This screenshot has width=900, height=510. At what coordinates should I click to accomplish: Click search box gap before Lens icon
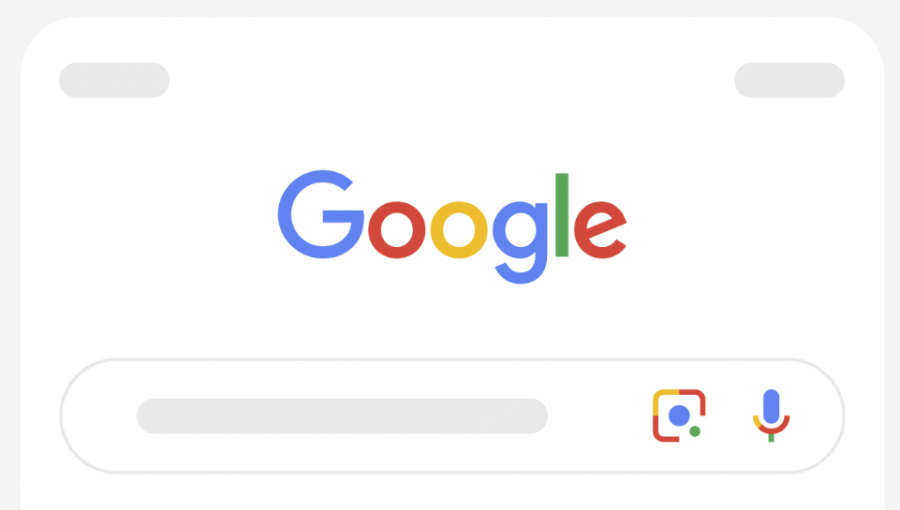click(600, 416)
